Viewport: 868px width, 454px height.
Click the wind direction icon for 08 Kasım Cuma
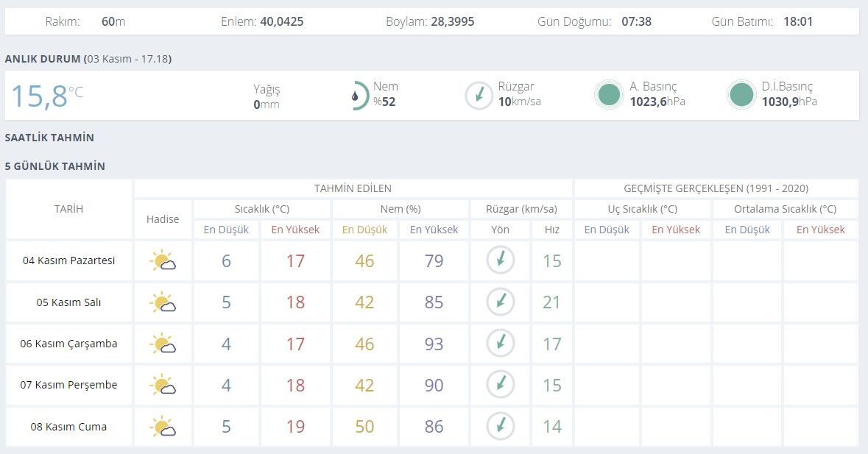tap(501, 426)
